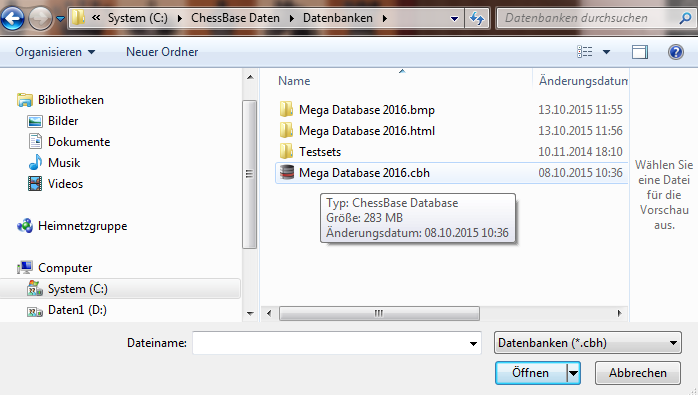Select Datenbanken breadcrumb
Viewport: 698px width, 395px height.
tap(338, 18)
